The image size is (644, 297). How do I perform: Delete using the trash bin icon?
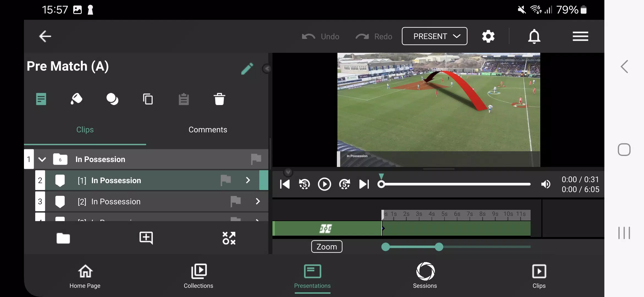tap(219, 99)
